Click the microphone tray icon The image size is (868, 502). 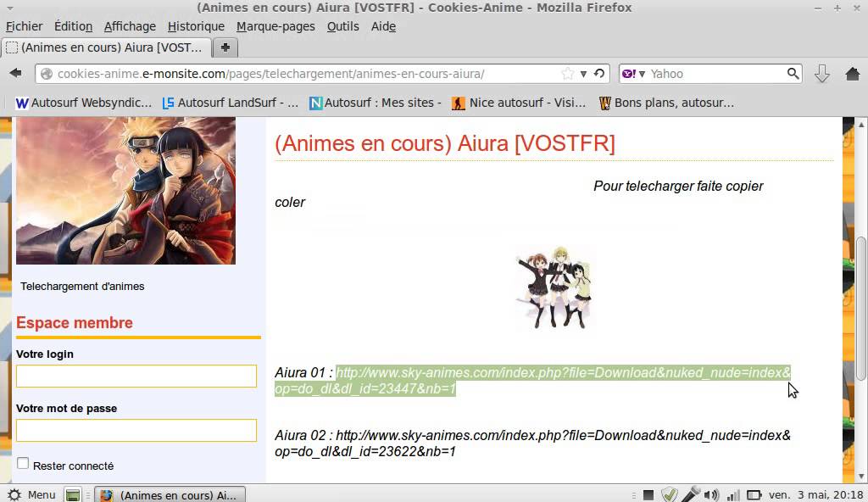[x=690, y=494]
